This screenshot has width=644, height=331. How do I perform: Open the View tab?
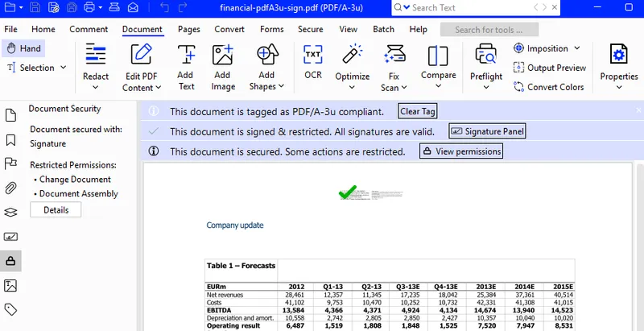(349, 29)
